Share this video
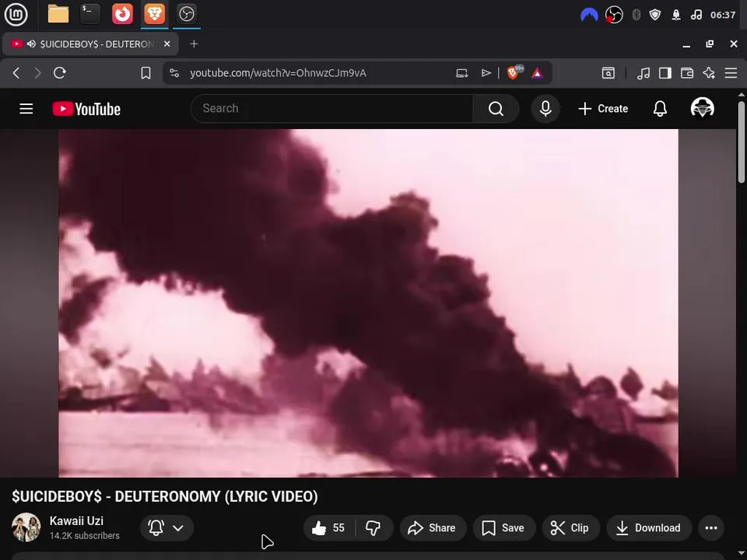 (x=433, y=527)
